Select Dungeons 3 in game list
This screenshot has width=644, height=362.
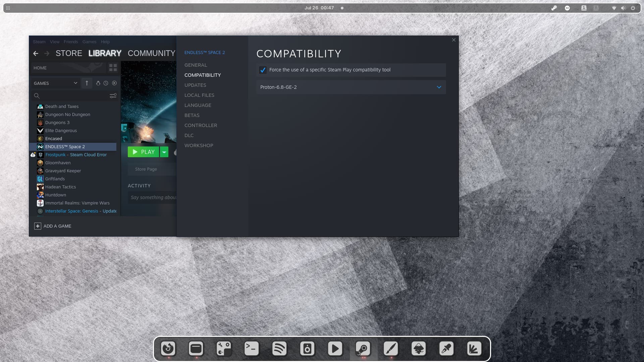click(57, 123)
